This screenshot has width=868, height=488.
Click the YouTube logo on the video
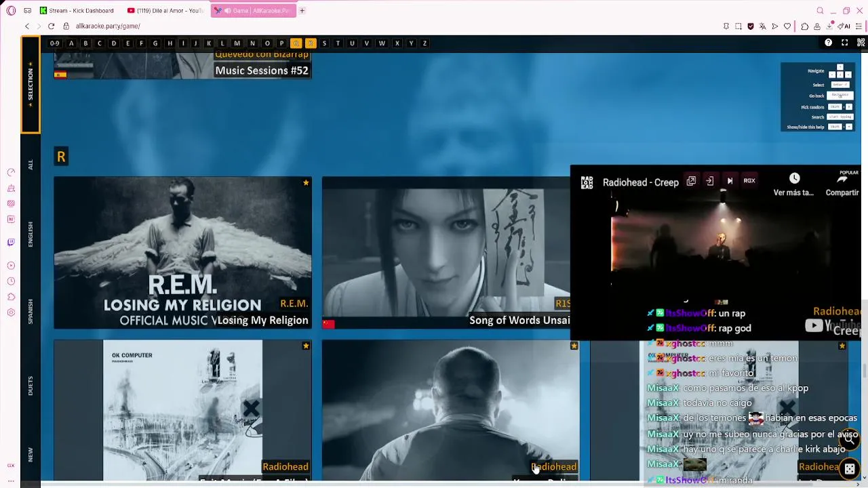click(833, 326)
